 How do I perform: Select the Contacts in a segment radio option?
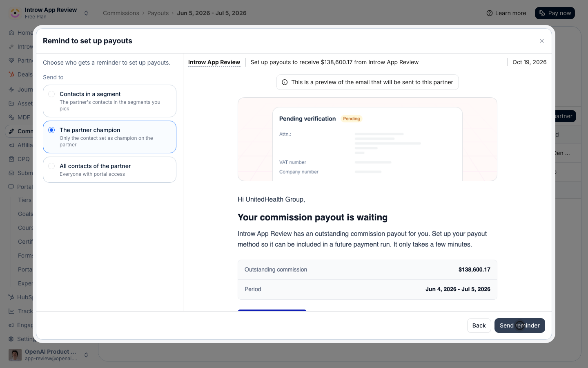[x=109, y=101]
